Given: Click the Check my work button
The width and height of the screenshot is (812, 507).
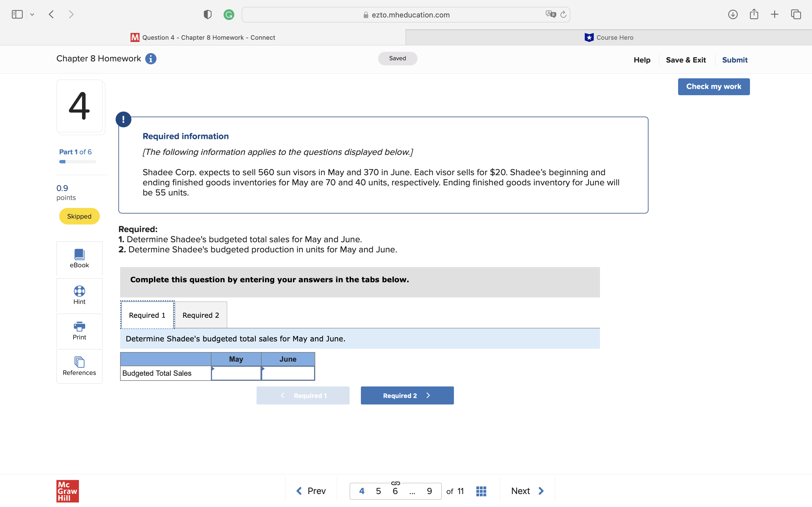Looking at the screenshot, I should click(x=714, y=86).
